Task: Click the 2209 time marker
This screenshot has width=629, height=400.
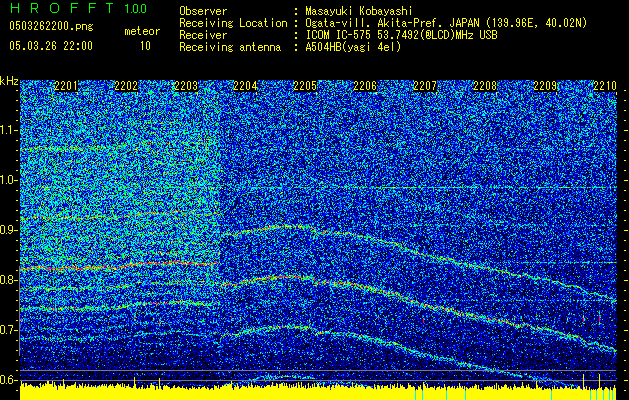Action: click(545, 86)
